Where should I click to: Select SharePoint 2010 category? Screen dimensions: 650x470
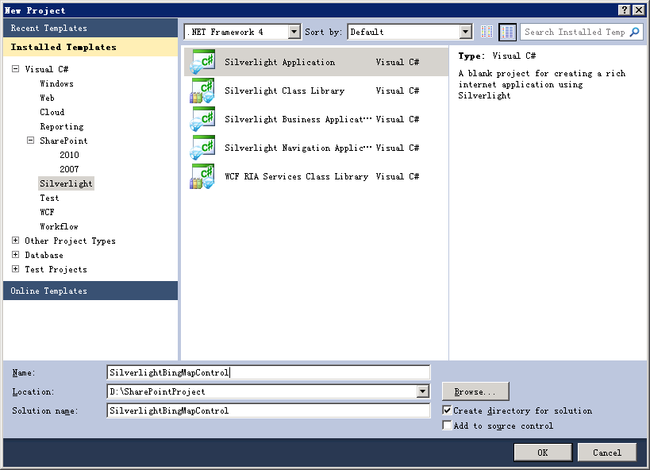[x=69, y=155]
